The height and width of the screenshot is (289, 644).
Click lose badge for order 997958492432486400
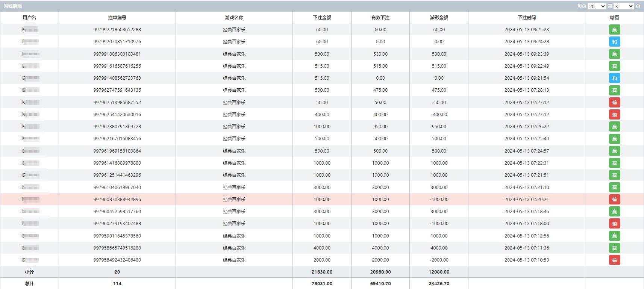coord(614,260)
